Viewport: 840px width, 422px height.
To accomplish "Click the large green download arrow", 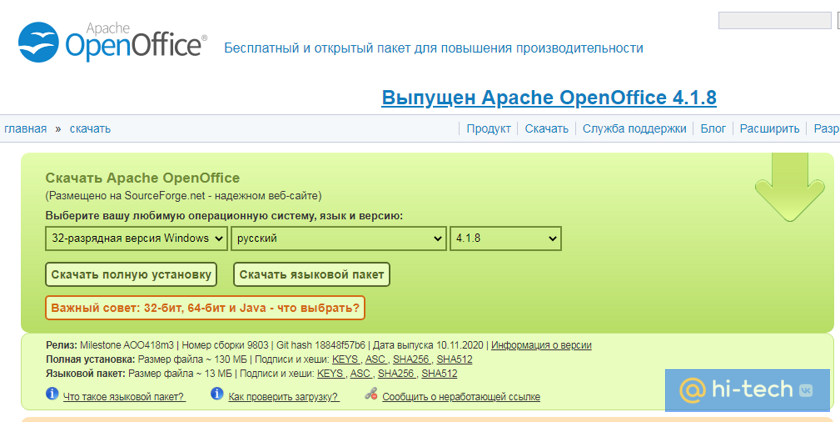I will 790,187.
